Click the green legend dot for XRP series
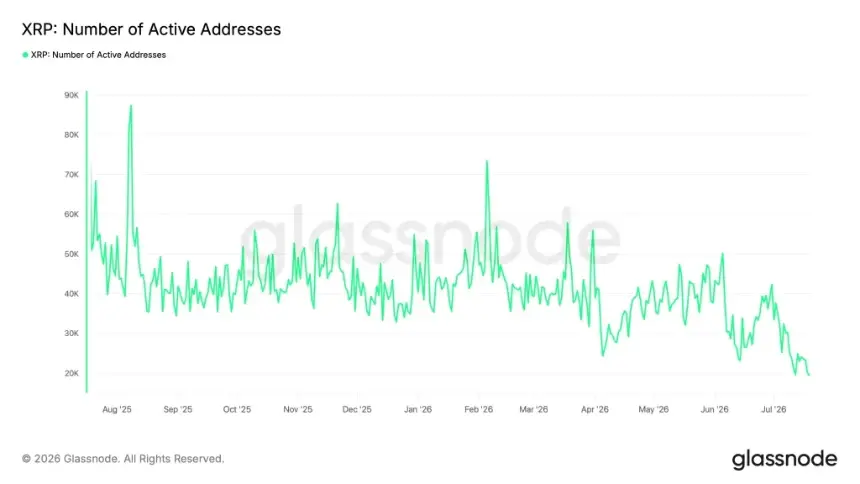The image size is (860, 484). coord(25,55)
